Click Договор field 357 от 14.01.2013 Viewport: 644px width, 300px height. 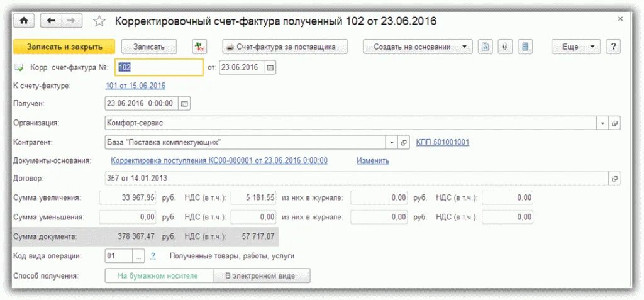tap(357, 179)
